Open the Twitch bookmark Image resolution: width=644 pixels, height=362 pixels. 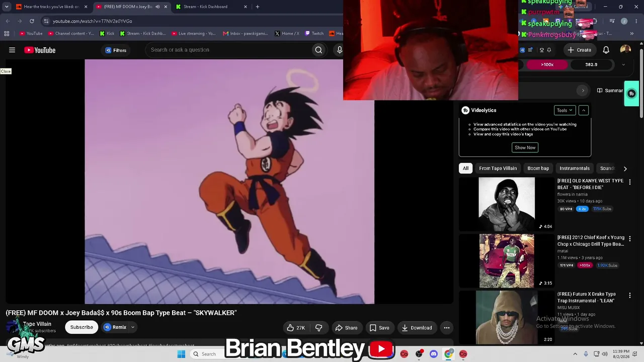click(314, 34)
